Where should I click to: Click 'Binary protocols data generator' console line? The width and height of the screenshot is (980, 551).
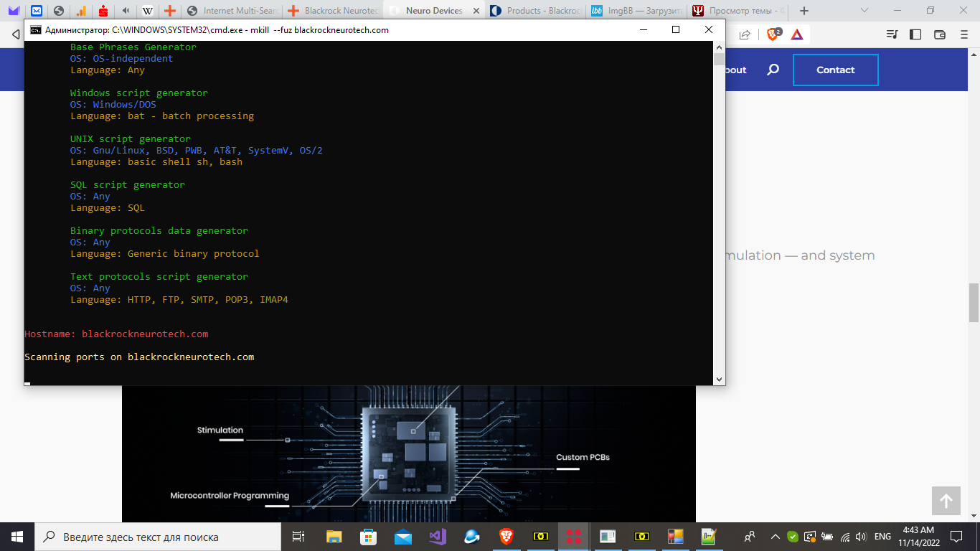159,231
